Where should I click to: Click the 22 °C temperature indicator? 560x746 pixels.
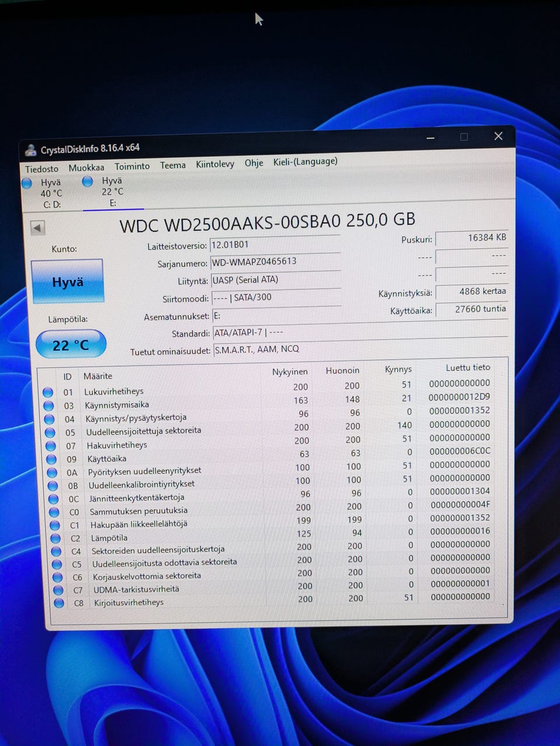[x=71, y=345]
